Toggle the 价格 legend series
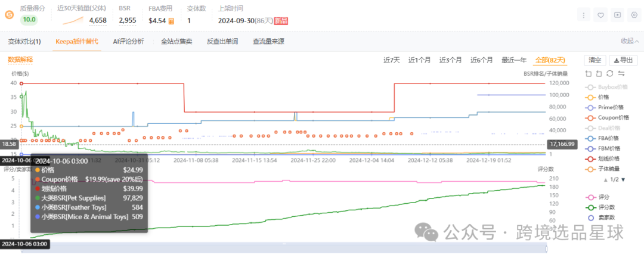644x258 pixels. [597, 97]
